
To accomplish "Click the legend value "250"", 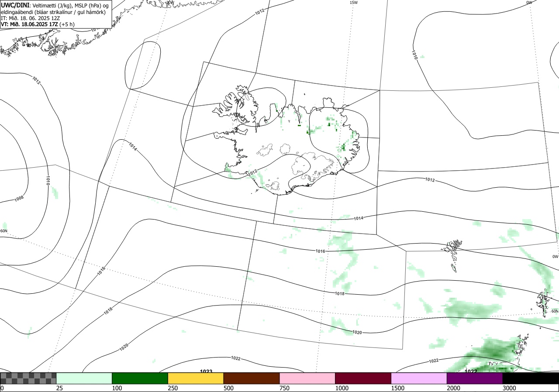I will pos(173,388).
